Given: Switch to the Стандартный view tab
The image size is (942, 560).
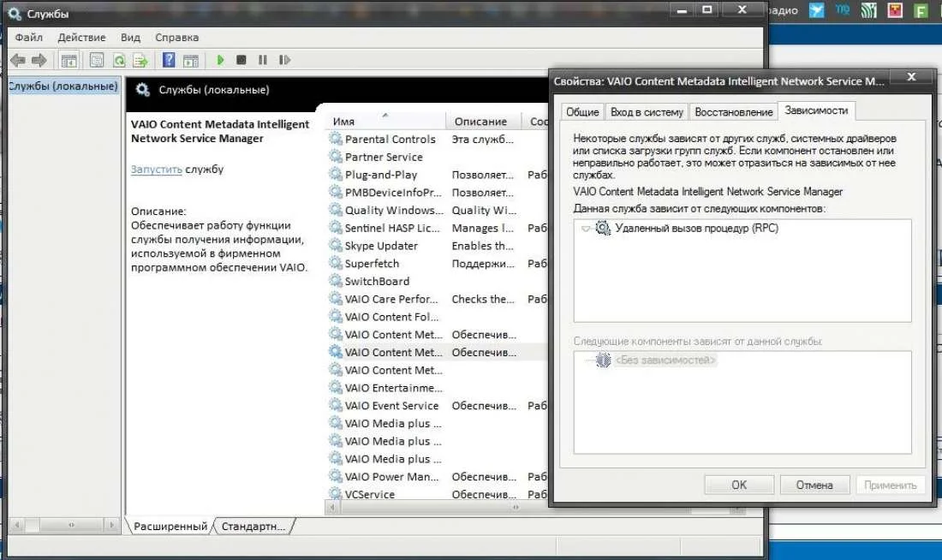Looking at the screenshot, I should pyautogui.click(x=253, y=527).
